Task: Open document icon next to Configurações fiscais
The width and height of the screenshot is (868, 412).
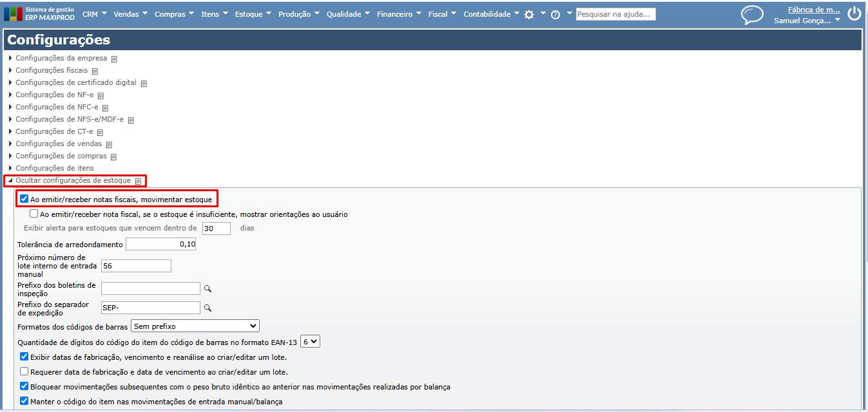Action: tap(95, 71)
